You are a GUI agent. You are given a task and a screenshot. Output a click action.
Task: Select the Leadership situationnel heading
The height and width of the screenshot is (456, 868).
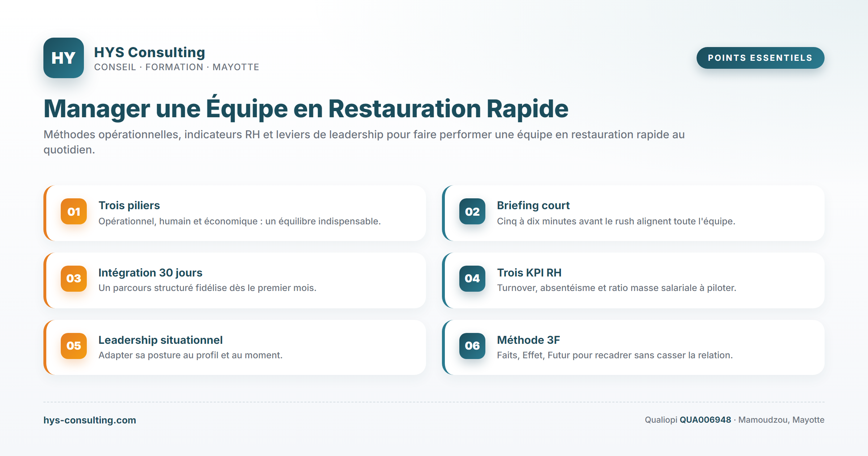pos(161,340)
